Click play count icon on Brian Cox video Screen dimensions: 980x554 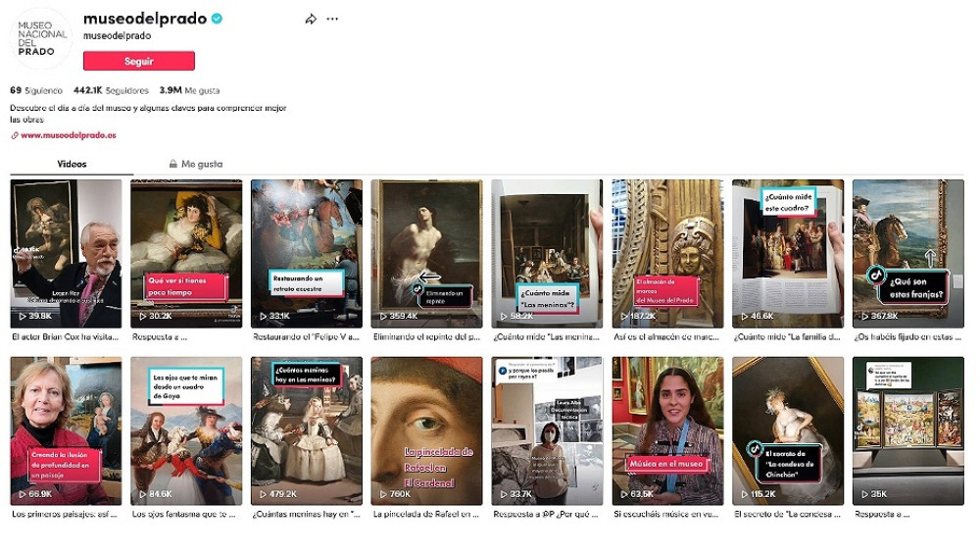23,317
